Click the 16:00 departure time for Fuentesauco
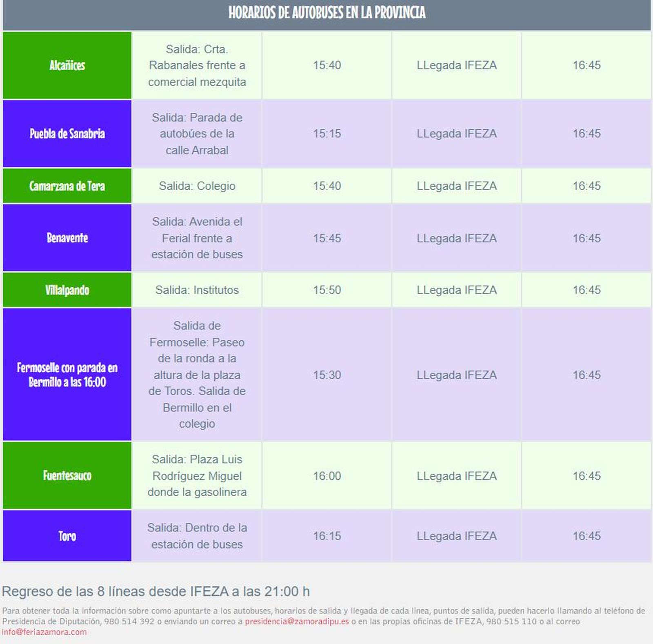 click(326, 475)
